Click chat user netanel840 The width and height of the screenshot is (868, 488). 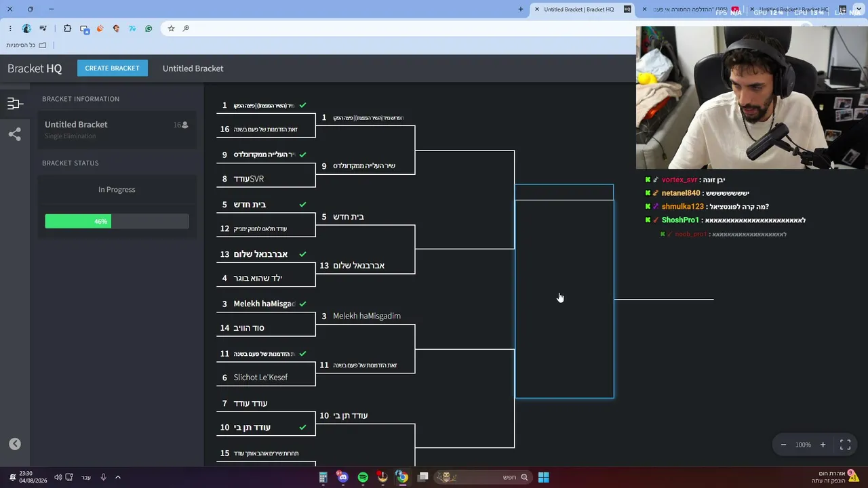pos(681,193)
